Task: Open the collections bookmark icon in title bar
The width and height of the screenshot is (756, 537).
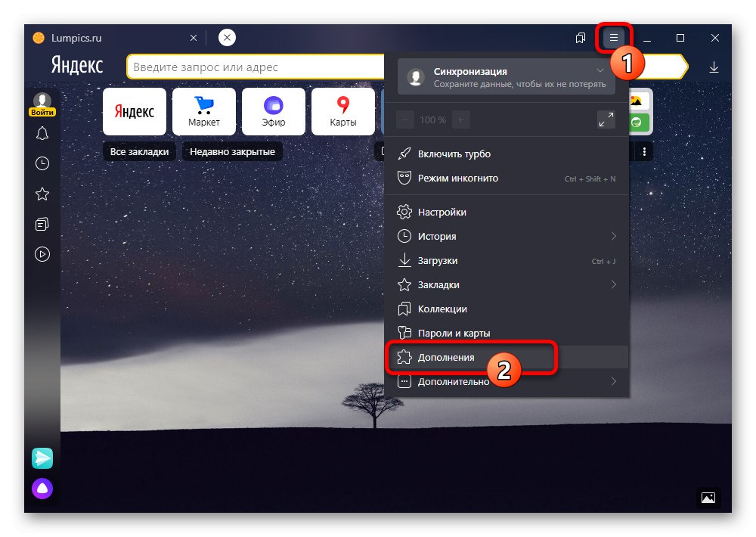Action: (581, 38)
